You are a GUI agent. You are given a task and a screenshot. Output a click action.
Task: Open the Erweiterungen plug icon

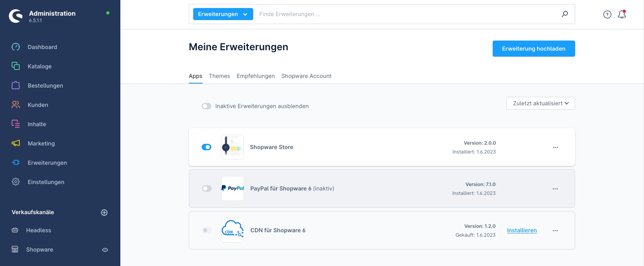tap(16, 162)
